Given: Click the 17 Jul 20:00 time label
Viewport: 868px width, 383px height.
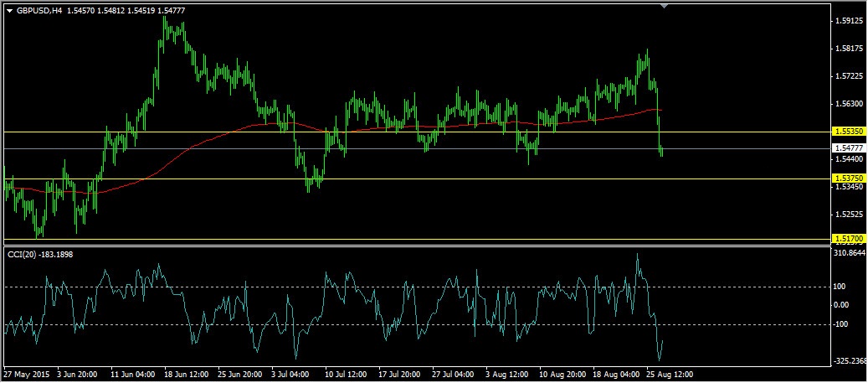Looking at the screenshot, I should click(x=401, y=374).
